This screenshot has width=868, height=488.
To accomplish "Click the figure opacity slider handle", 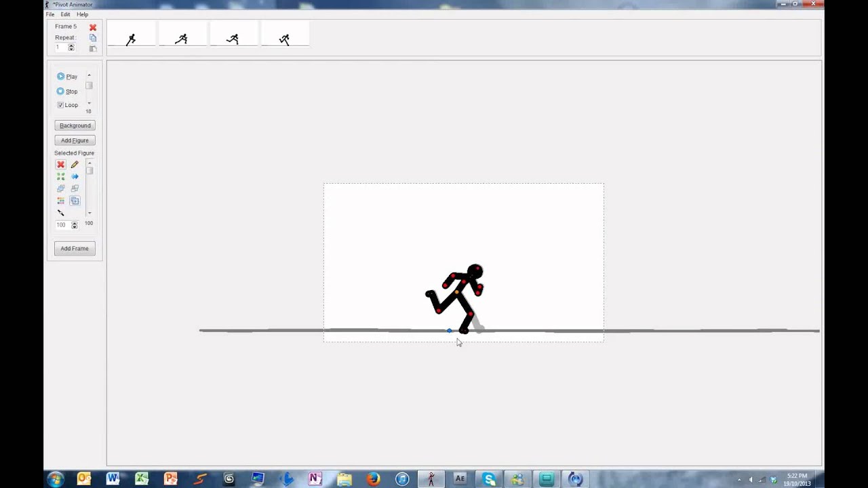I will 89,171.
